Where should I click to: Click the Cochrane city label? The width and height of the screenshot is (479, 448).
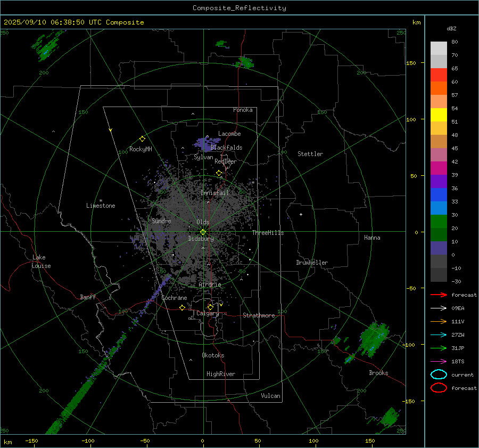click(174, 298)
